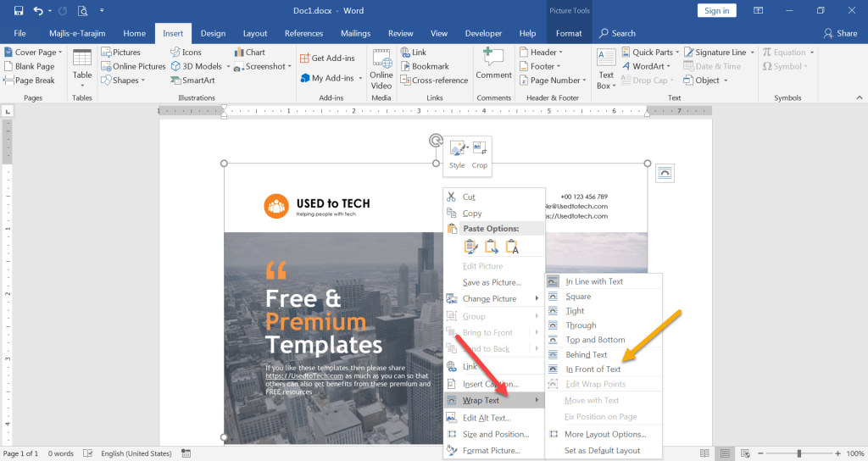Open Wrap Text submenu entry

click(494, 400)
